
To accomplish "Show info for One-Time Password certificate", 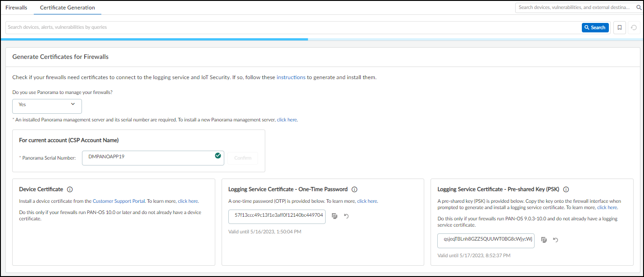I will (354, 189).
